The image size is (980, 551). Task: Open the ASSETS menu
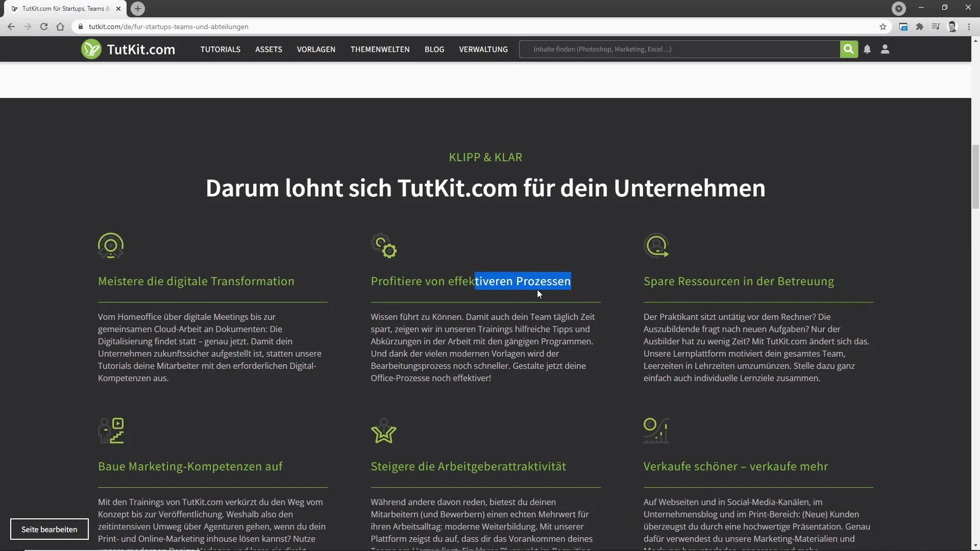268,49
